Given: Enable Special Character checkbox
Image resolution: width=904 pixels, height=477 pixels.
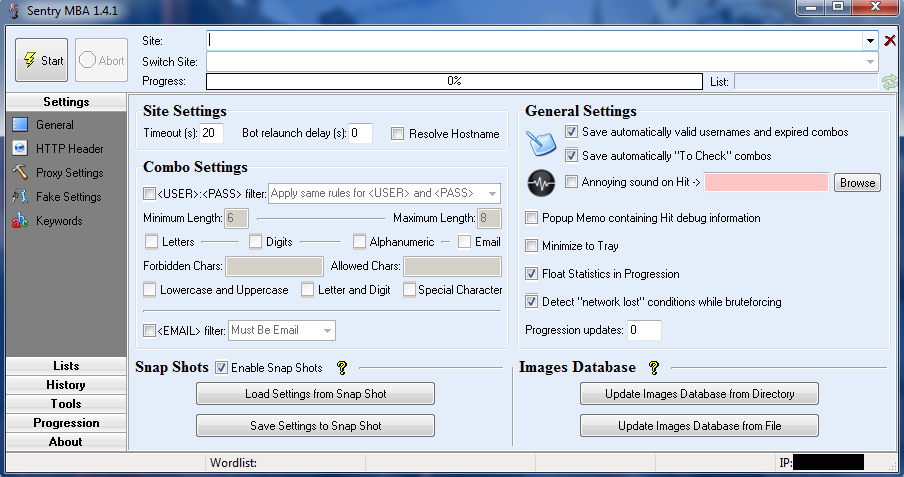Looking at the screenshot, I should click(409, 290).
